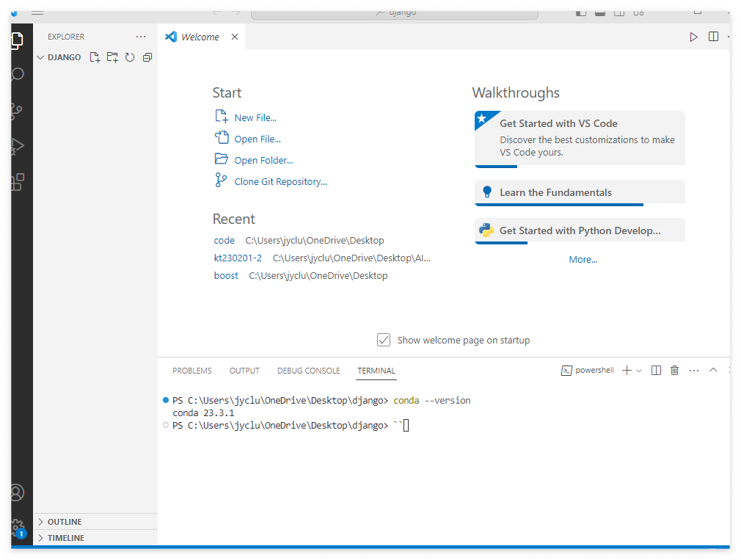Open Learn the Fundamentals walkthrough
741x560 pixels.
580,193
